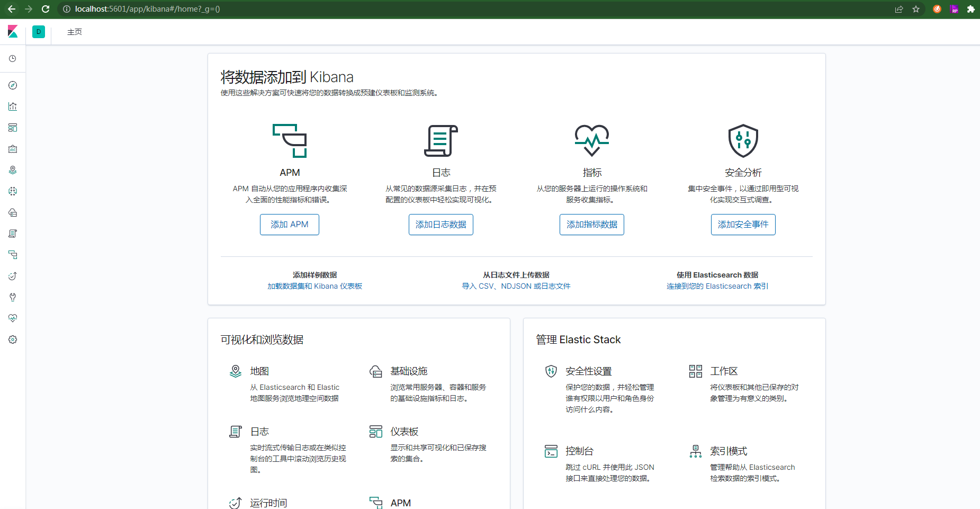Select the 主页 breadcrumb

[x=75, y=32]
